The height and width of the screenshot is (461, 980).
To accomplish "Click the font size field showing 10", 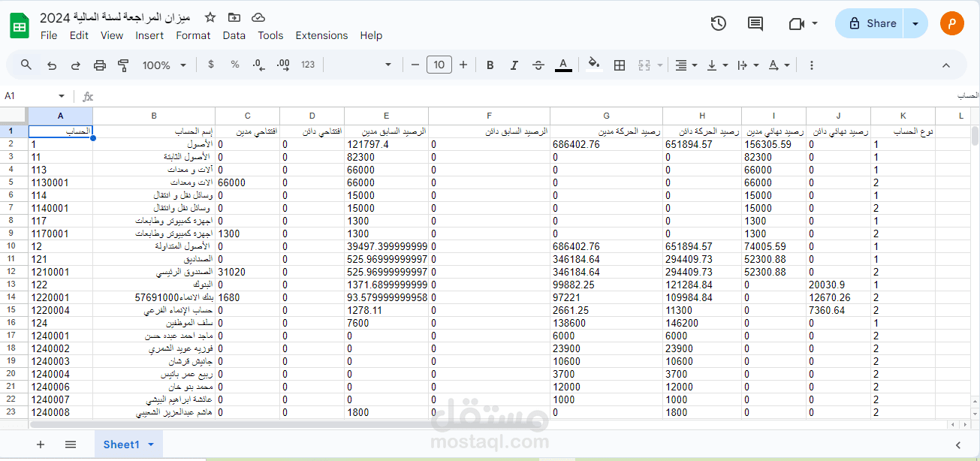I will 439,65.
